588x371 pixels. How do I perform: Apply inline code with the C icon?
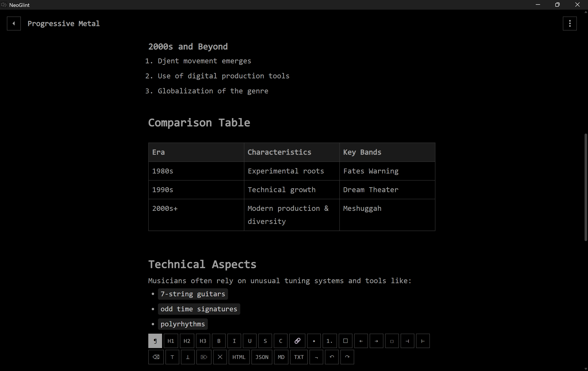[280, 341]
